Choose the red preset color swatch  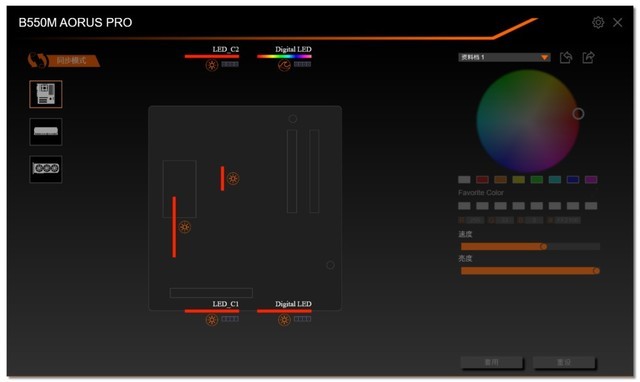(x=482, y=180)
